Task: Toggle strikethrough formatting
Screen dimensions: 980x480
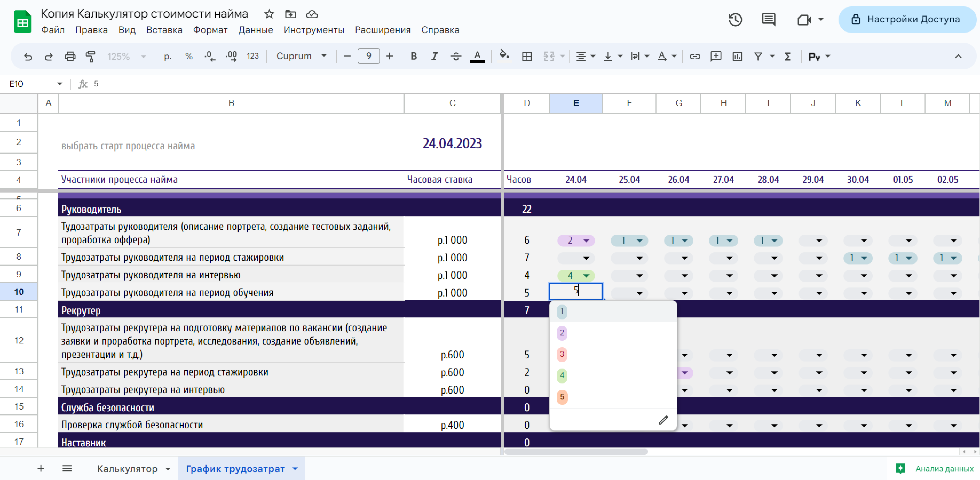Action: coord(456,56)
